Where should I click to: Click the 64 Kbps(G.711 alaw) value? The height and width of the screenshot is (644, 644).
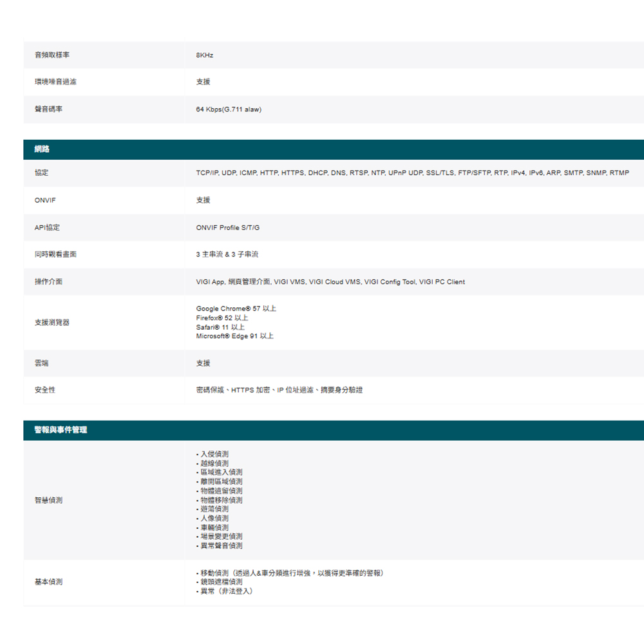(229, 109)
